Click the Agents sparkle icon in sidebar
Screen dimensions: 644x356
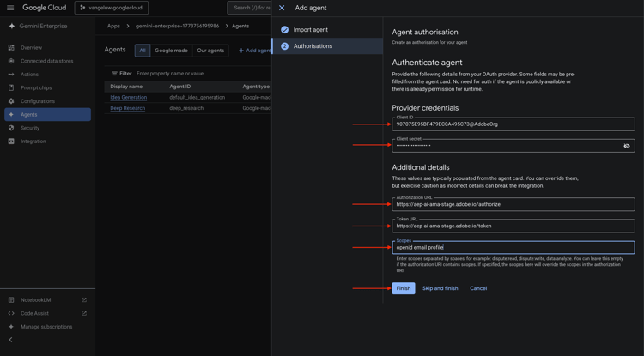[11, 114]
